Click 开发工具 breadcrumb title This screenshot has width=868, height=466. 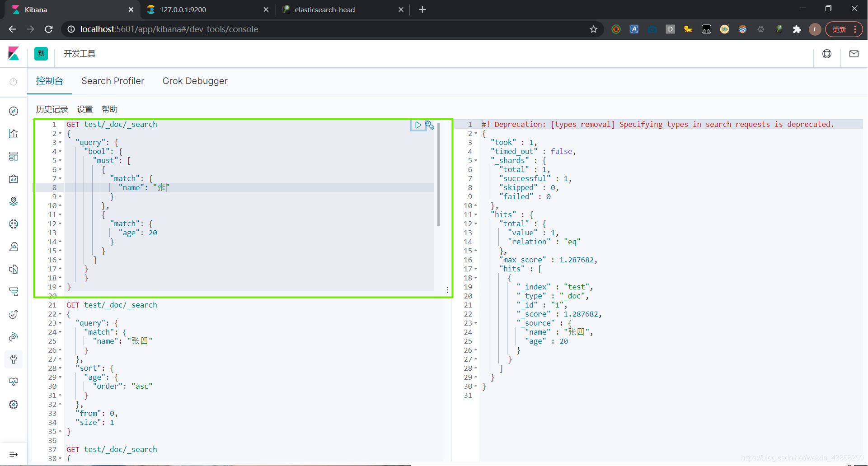coord(80,54)
